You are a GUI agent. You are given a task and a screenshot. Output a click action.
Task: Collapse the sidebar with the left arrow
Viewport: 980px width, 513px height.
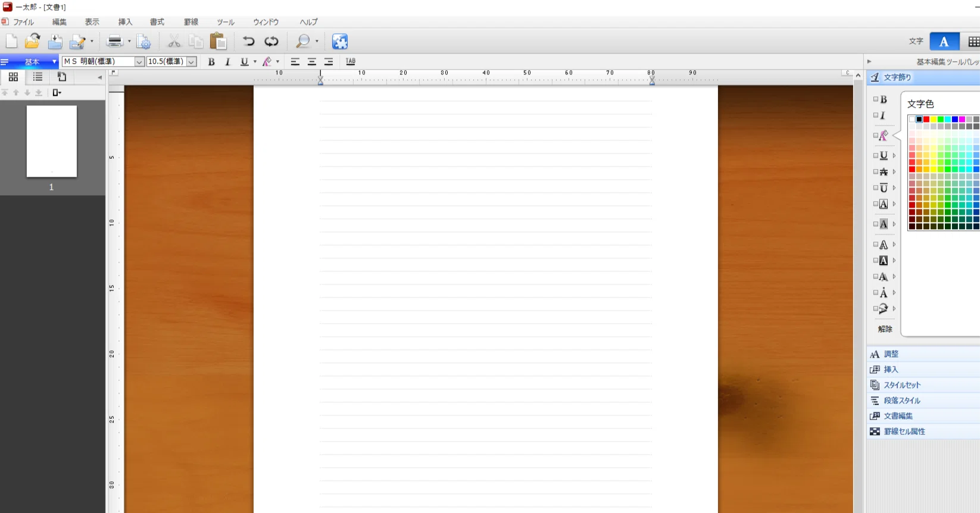pyautogui.click(x=99, y=77)
